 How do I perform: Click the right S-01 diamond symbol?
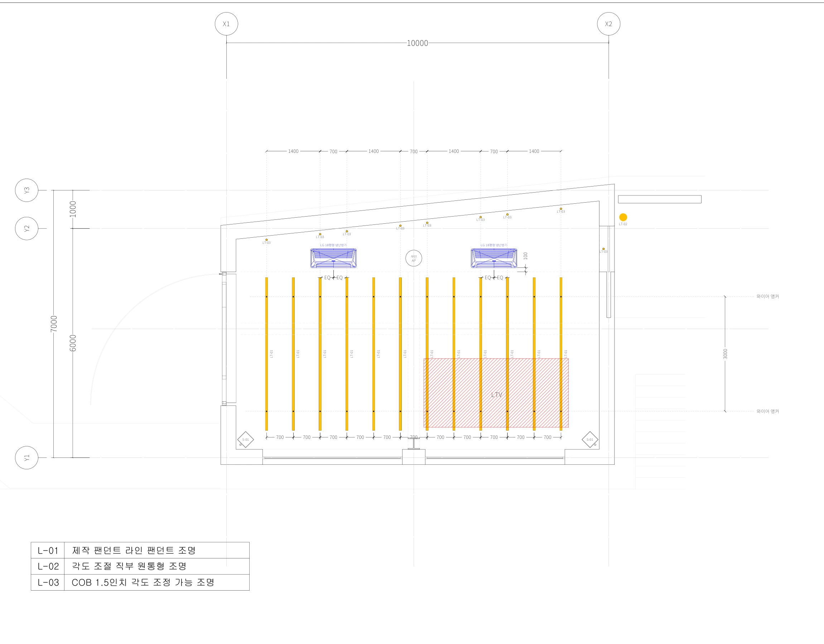(590, 440)
